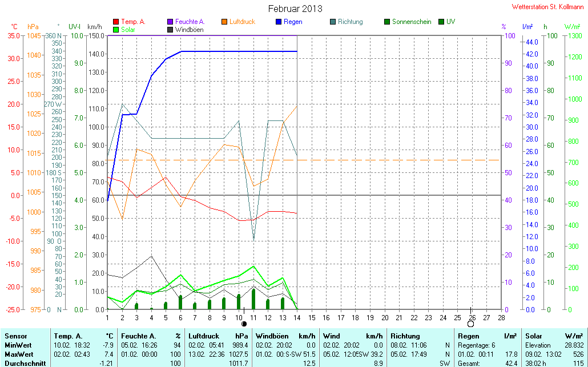Click the purple Feuchte A. legend swatch
Viewport: 588px width, 367px height.
[170, 22]
